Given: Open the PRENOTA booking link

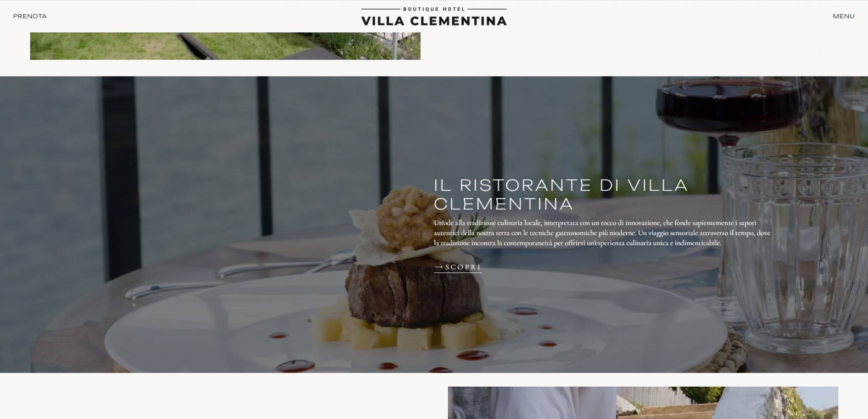Looking at the screenshot, I should [x=30, y=16].
